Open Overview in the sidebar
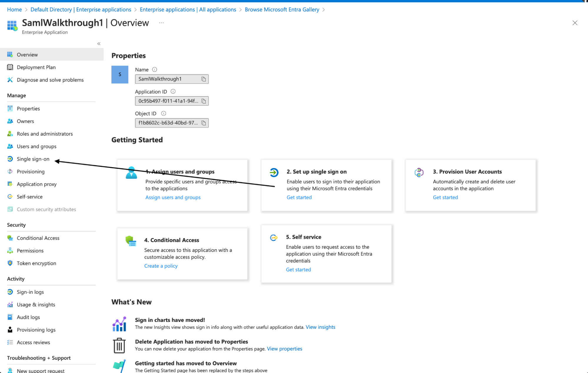588x373 pixels. click(x=52, y=54)
